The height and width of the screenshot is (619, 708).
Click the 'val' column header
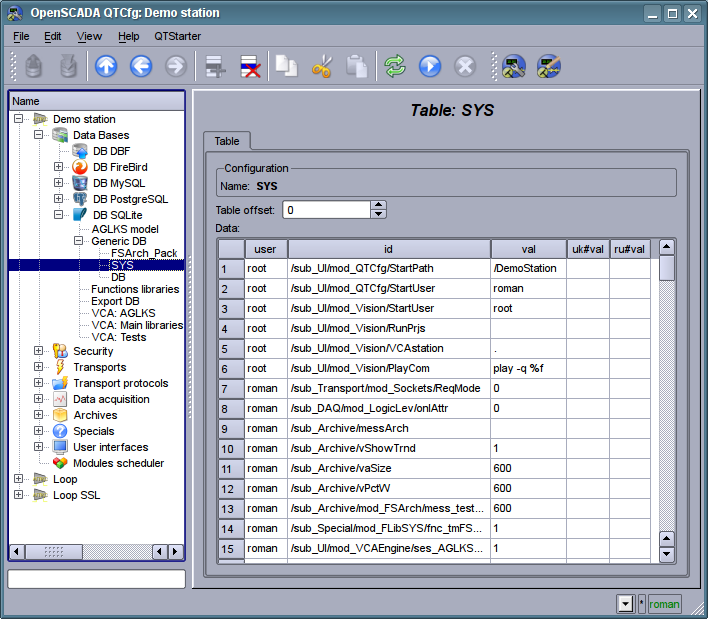coord(528,249)
